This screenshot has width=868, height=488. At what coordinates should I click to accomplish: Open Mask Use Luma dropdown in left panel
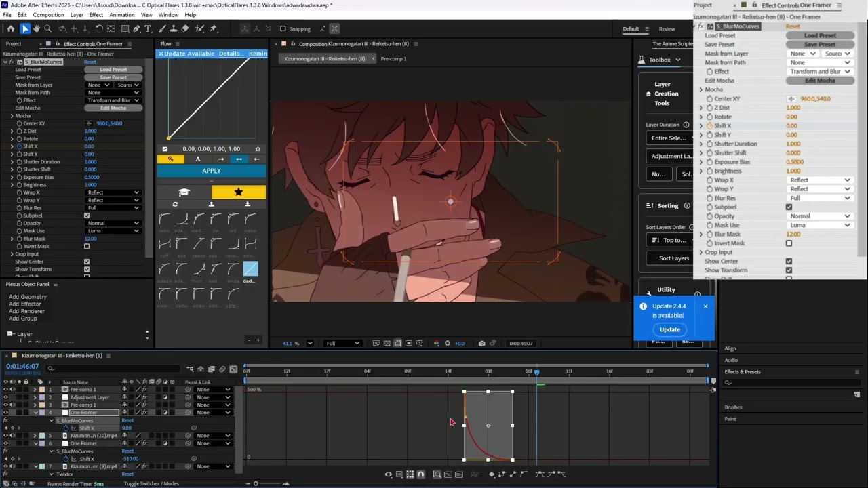113,231
